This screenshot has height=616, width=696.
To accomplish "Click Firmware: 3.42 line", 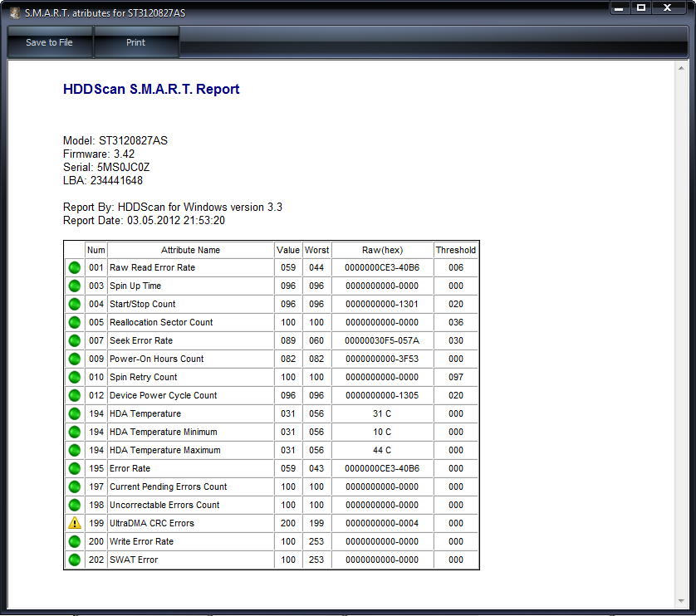I will (x=99, y=154).
